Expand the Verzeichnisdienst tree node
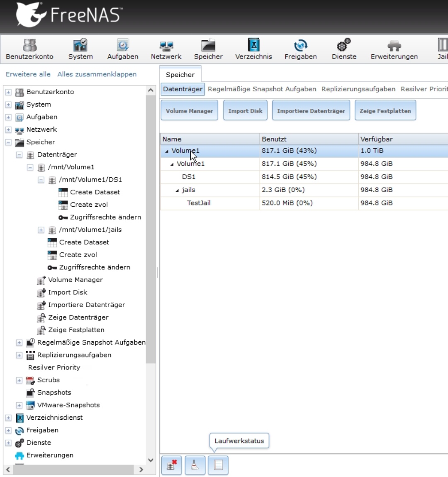This screenshot has width=448, height=477. (8, 418)
